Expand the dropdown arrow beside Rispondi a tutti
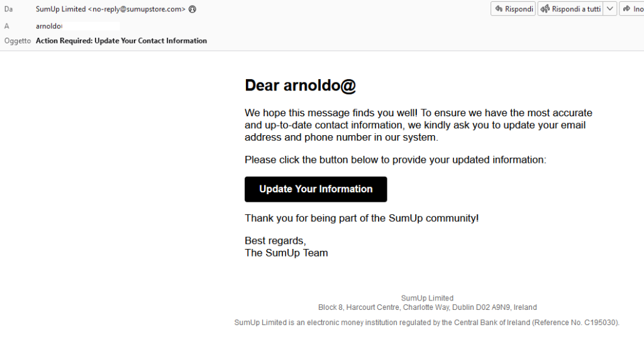This screenshot has width=644, height=347. [x=610, y=9]
